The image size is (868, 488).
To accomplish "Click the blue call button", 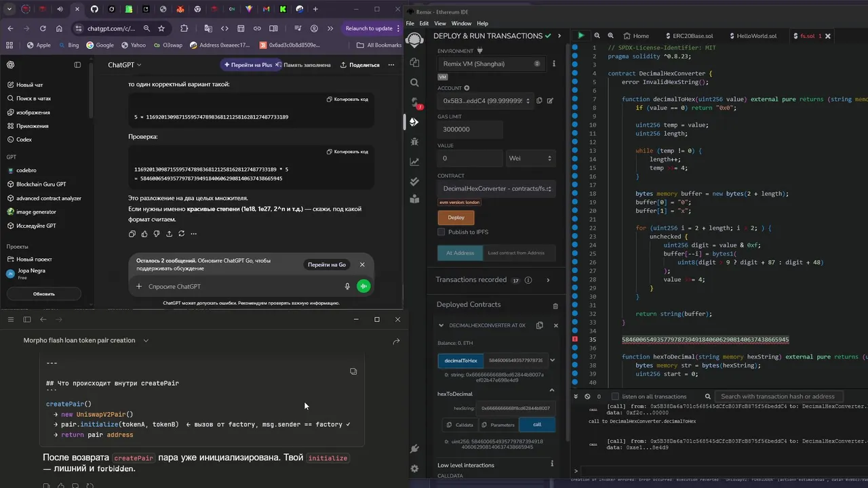I will pos(537,425).
